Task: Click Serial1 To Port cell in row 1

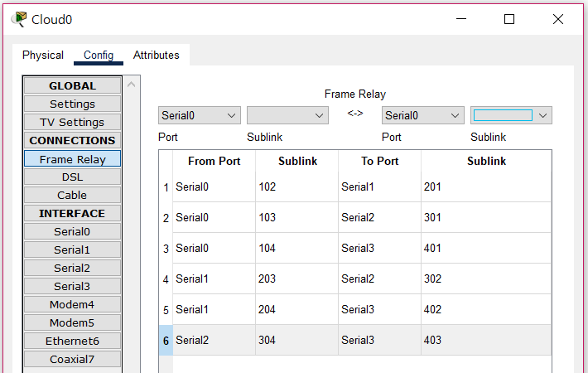Action: pyautogui.click(x=380, y=186)
